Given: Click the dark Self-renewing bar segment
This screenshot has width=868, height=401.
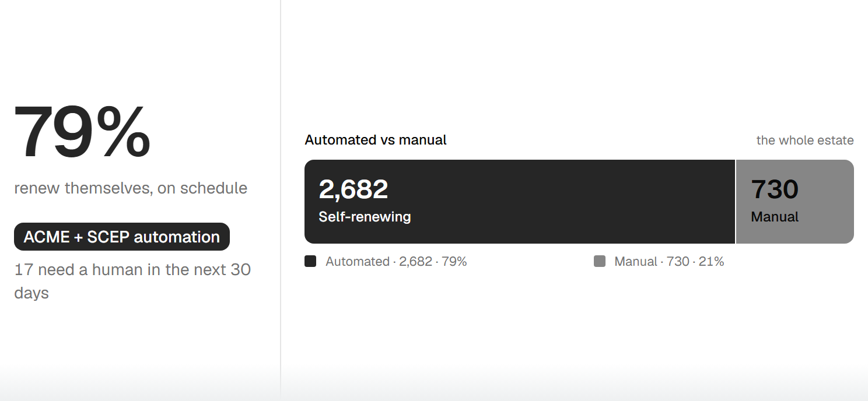Looking at the screenshot, I should [x=520, y=202].
